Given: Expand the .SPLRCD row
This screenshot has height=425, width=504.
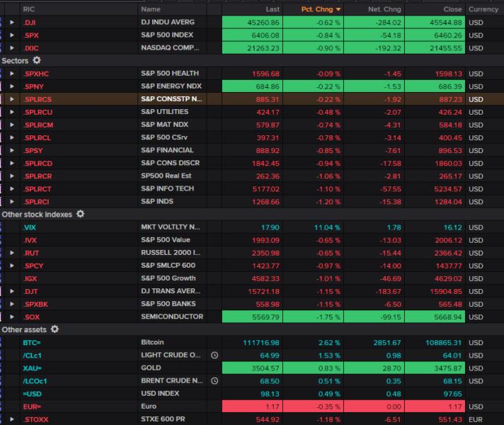Looking at the screenshot, I should (12, 163).
